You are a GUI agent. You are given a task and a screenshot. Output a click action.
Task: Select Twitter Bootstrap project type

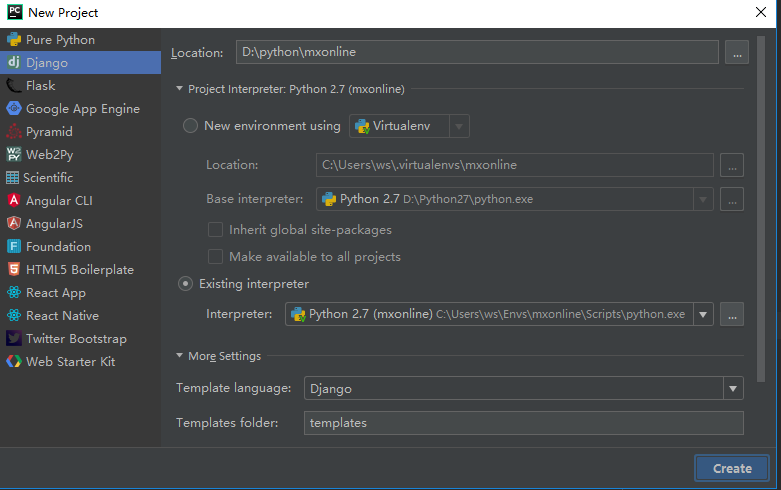point(80,339)
